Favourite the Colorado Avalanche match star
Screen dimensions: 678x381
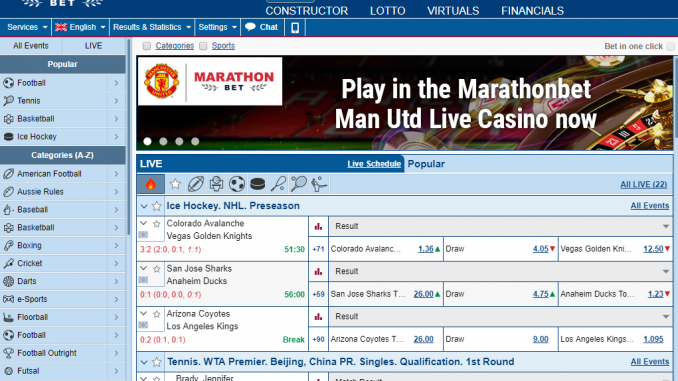coord(157,224)
